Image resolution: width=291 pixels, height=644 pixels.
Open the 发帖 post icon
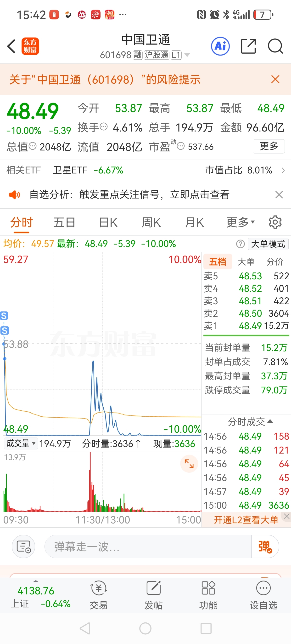[x=153, y=595]
